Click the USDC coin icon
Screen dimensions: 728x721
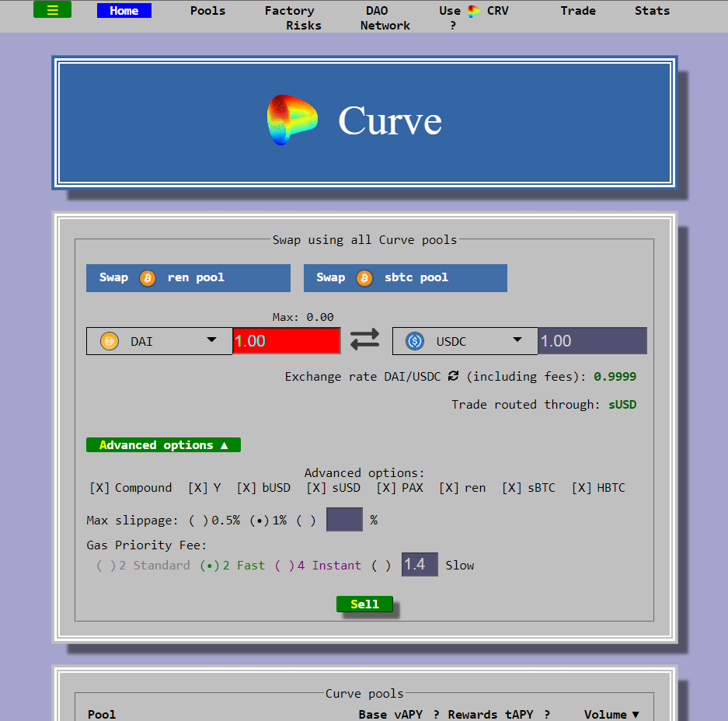coord(415,341)
